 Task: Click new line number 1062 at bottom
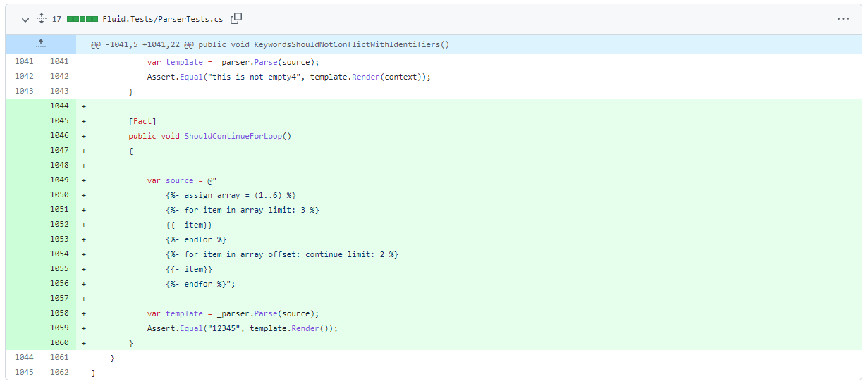59,372
